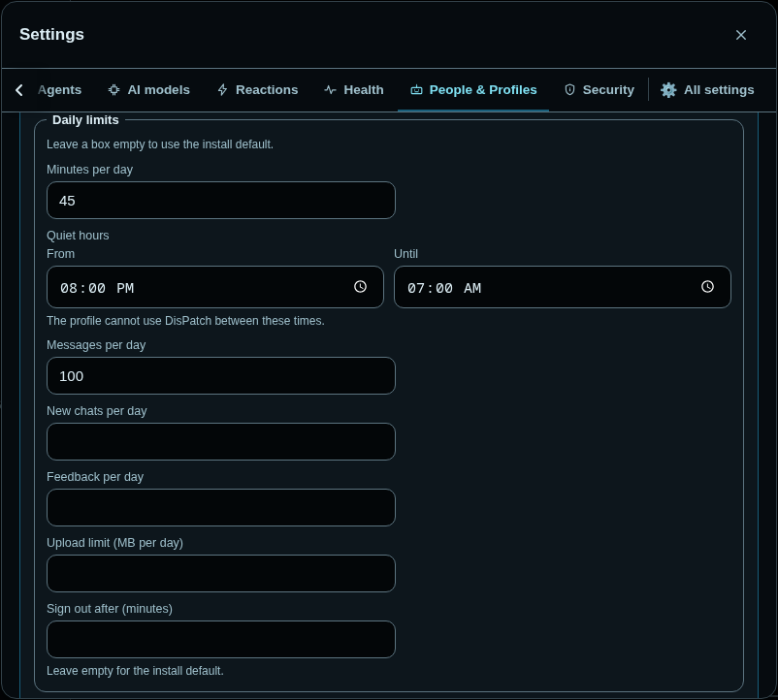
Task: Open the From time picker clock icon
Action: point(360,287)
